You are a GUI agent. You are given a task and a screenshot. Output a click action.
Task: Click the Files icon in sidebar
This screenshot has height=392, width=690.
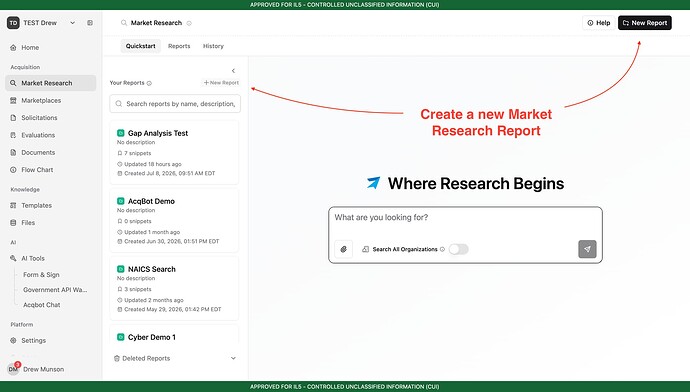[13, 223]
